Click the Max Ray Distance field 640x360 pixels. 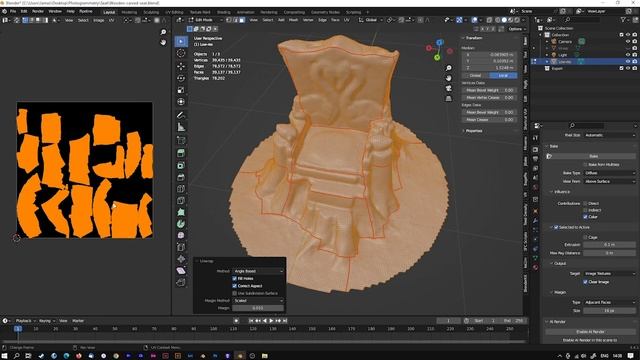click(x=609, y=253)
